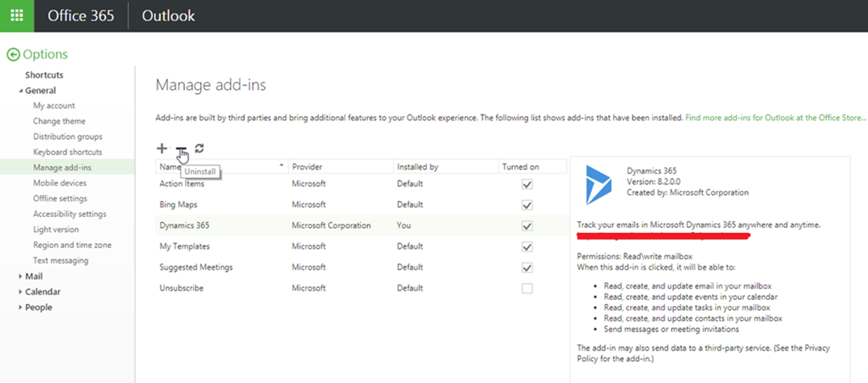Click the Manage add-ins page heading
The height and width of the screenshot is (383, 868).
pos(211,85)
